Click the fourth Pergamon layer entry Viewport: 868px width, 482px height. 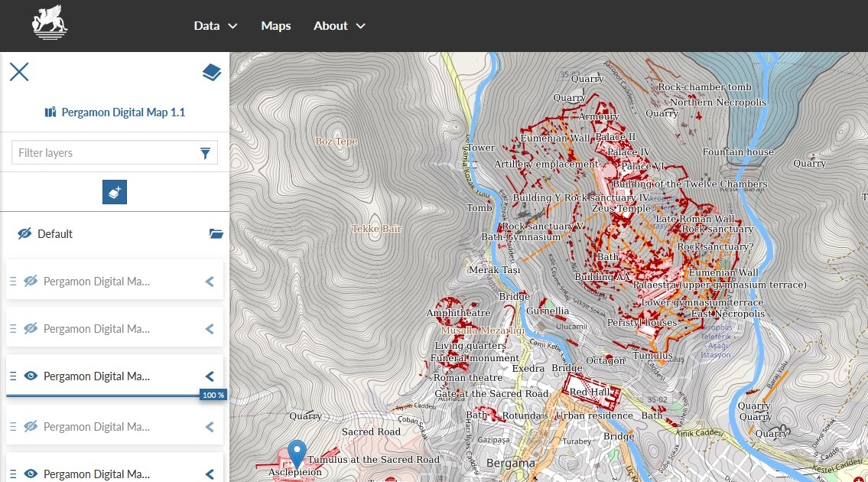(96, 426)
